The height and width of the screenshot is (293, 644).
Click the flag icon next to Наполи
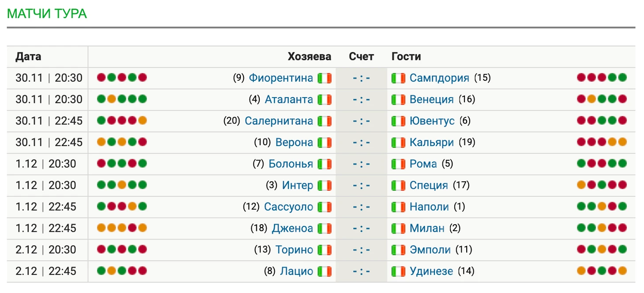click(398, 207)
